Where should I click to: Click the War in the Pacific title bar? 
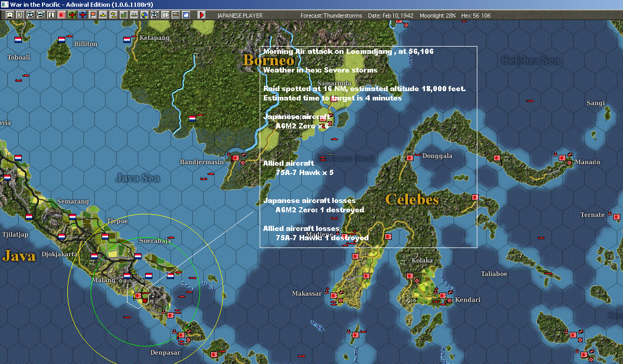click(x=311, y=4)
